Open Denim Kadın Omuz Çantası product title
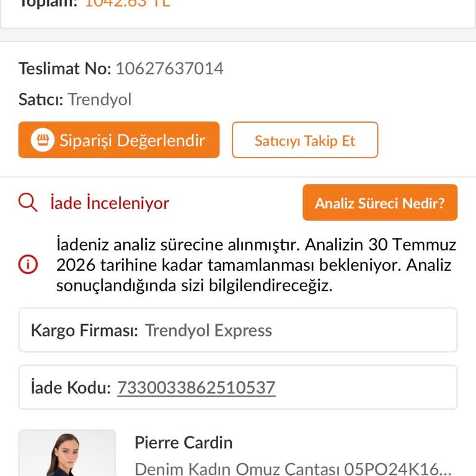Screen dimensions: 476x476 coord(293,469)
